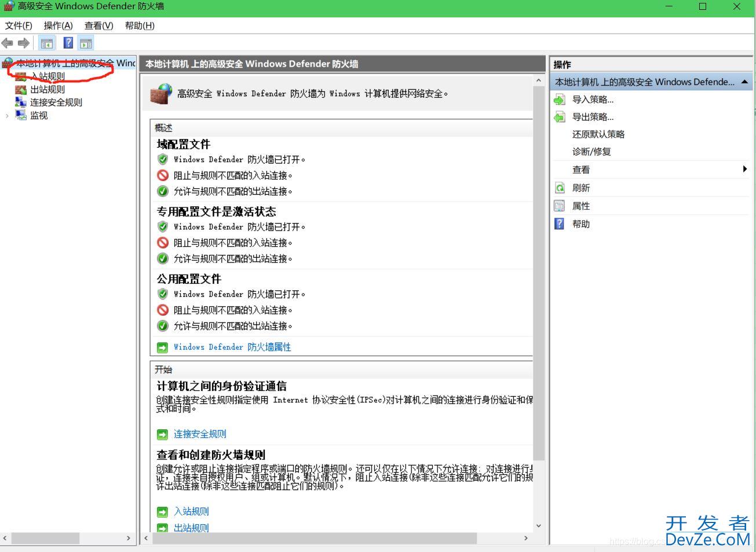Viewport: 756px width, 552px height.
Task: Click 导入策略... action
Action: click(593, 100)
